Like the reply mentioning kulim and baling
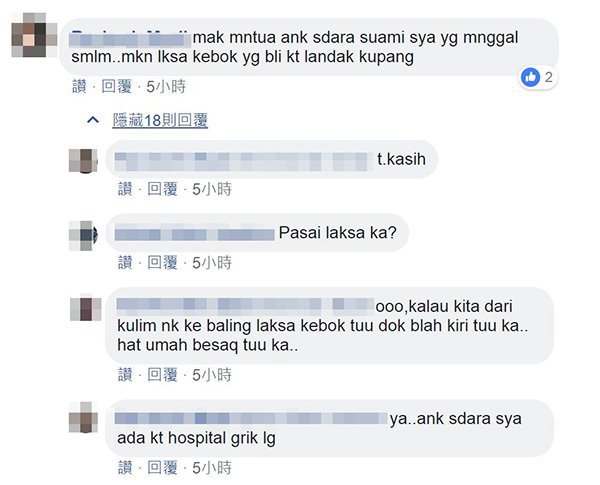This screenshot has height=485, width=600. 125,375
